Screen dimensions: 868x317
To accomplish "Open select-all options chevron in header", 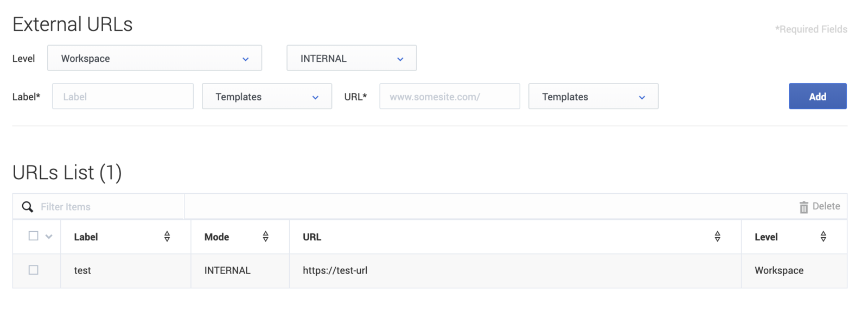I will click(49, 237).
